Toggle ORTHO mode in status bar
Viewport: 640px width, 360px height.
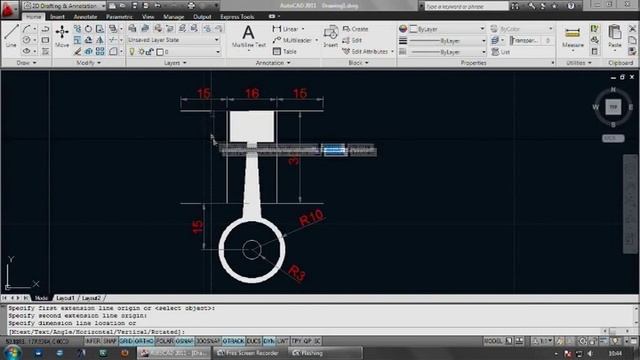tap(144, 341)
